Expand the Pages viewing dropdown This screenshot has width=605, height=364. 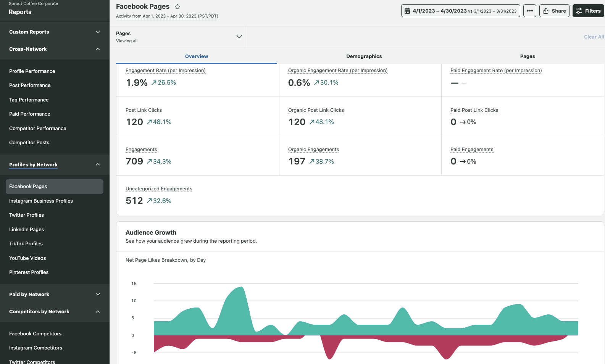pos(239,37)
